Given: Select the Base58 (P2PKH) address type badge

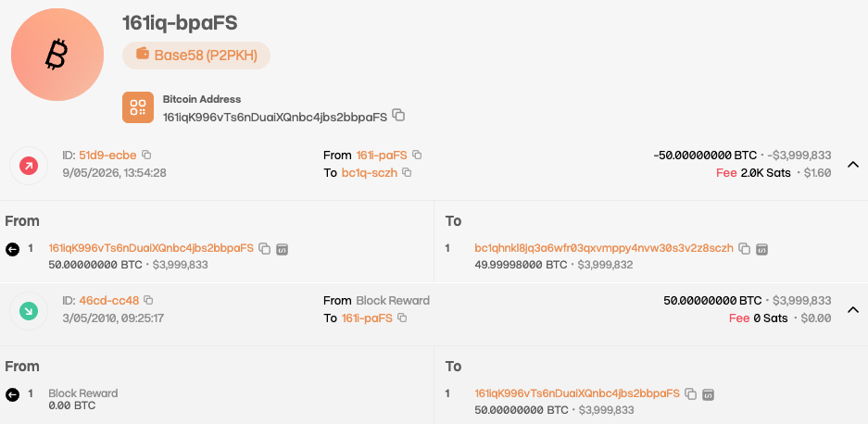Looking at the screenshot, I should tap(196, 56).
